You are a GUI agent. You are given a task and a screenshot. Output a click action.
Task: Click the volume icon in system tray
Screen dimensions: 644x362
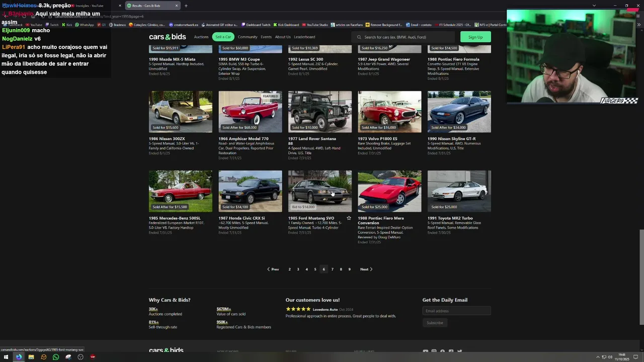[610, 357]
